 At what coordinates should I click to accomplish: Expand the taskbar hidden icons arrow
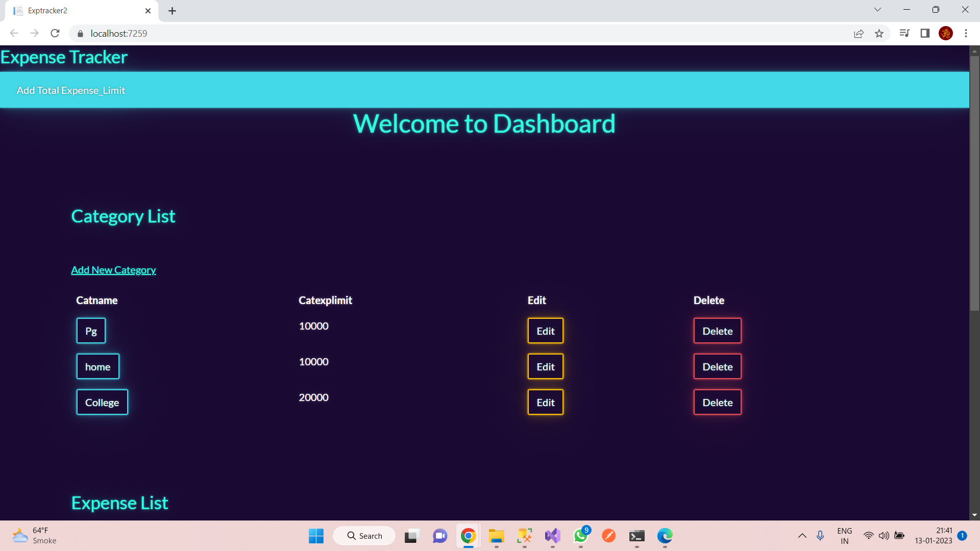[802, 536]
